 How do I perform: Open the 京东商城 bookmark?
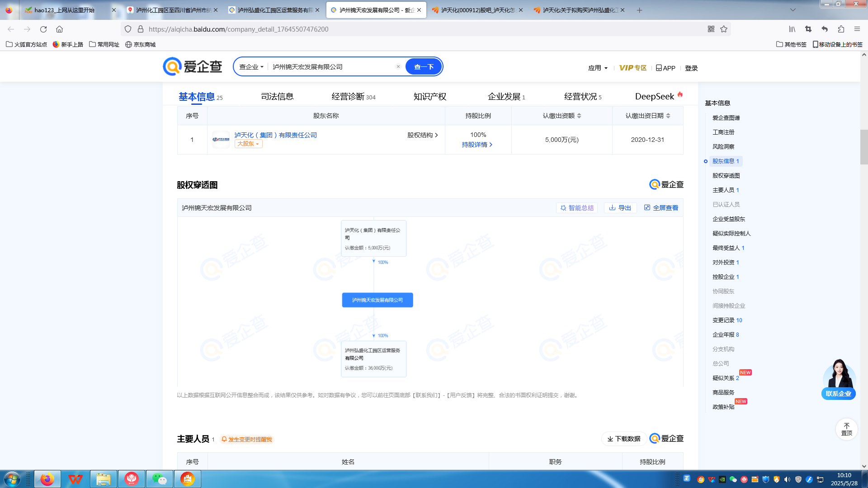(x=140, y=44)
